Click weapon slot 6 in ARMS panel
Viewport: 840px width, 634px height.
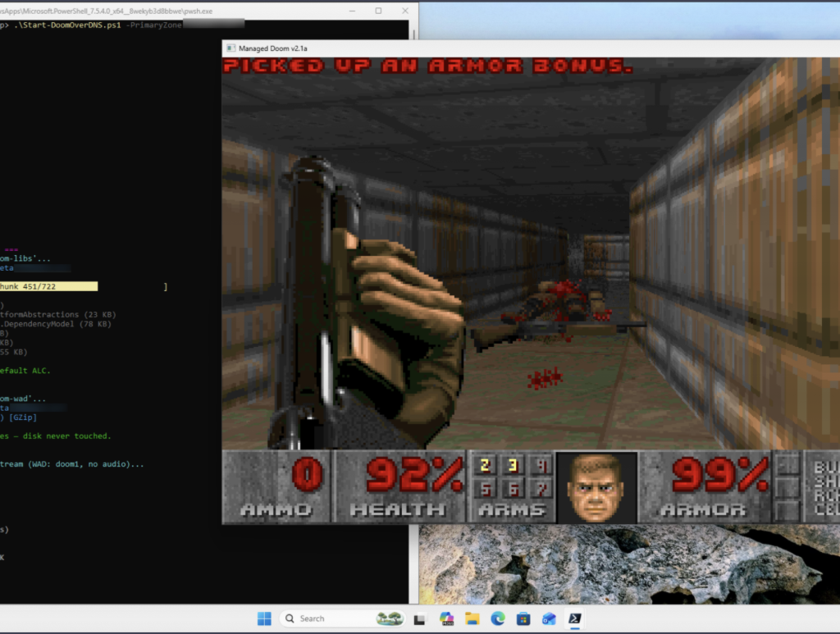[x=513, y=489]
